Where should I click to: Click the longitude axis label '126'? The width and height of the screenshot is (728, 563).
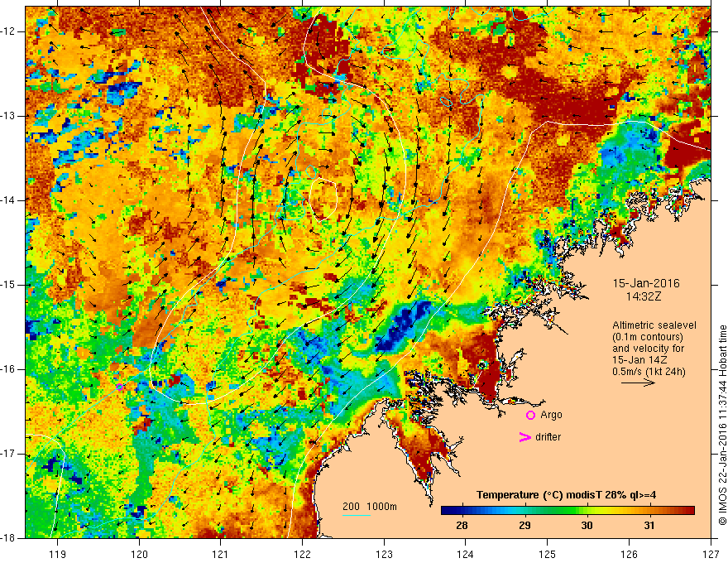[629, 554]
